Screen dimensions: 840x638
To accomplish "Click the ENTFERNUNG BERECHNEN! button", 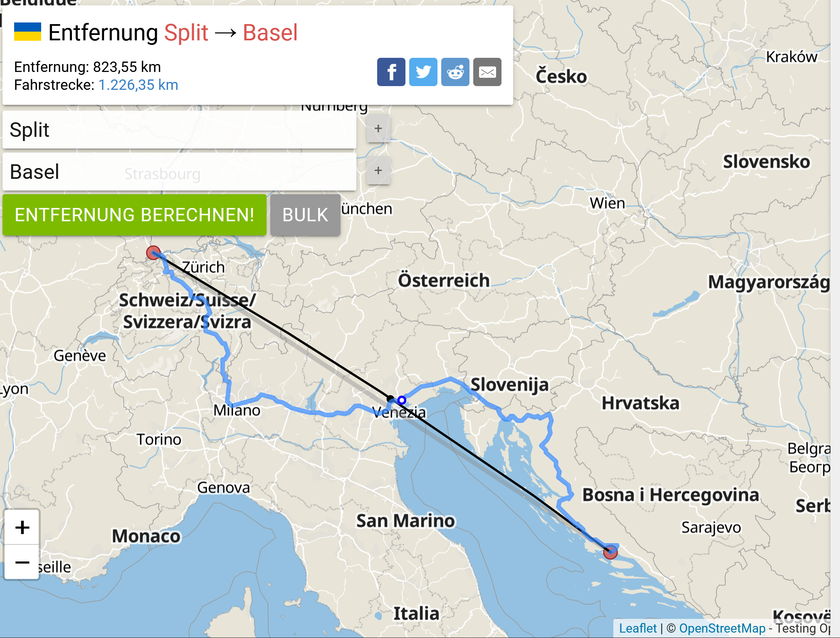I will 134,215.
